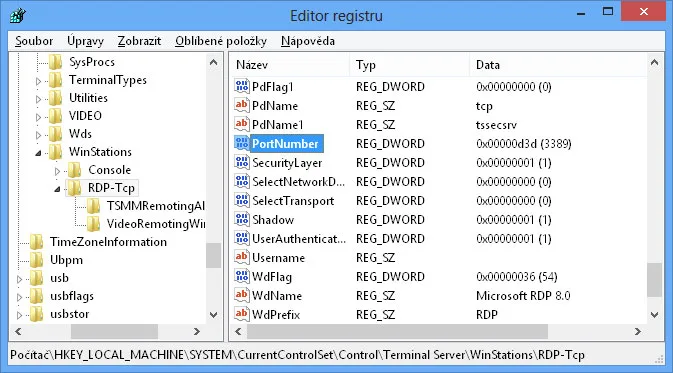
Task: Click the SecurityLayer DWORD value icon
Action: tap(242, 162)
